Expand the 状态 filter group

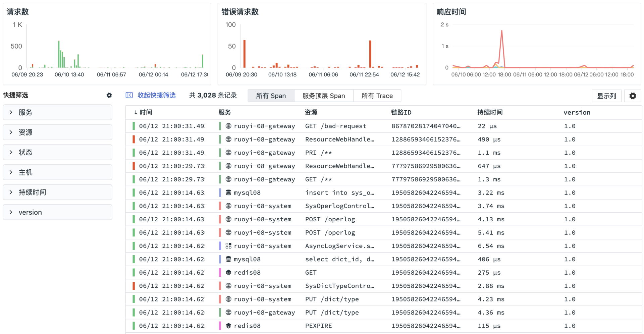click(57, 152)
